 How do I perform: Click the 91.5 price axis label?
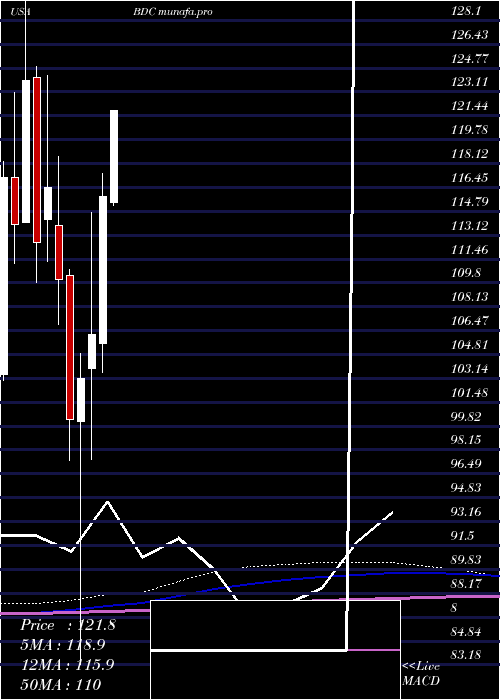click(x=463, y=536)
